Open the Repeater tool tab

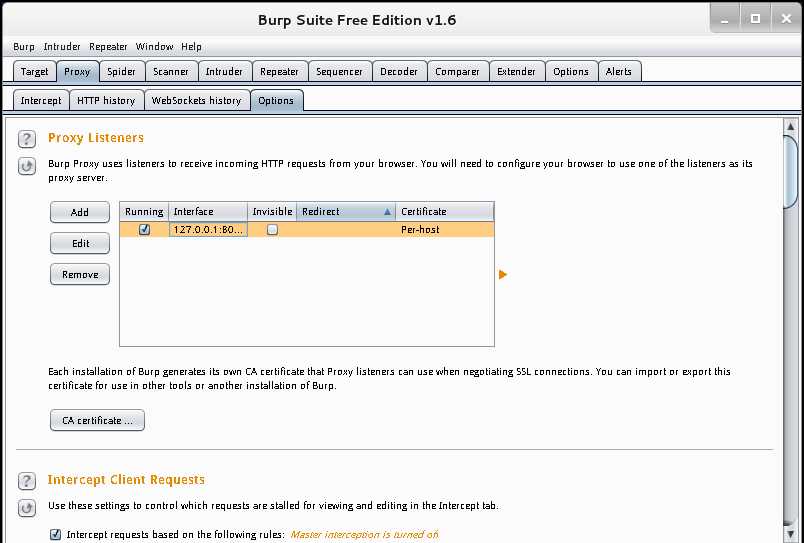point(279,72)
